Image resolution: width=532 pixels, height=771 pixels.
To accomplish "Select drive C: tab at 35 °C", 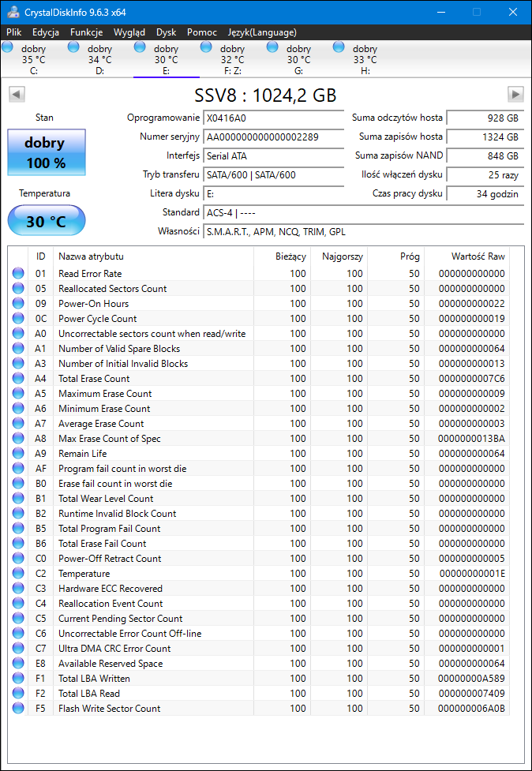I will pyautogui.click(x=33, y=59).
